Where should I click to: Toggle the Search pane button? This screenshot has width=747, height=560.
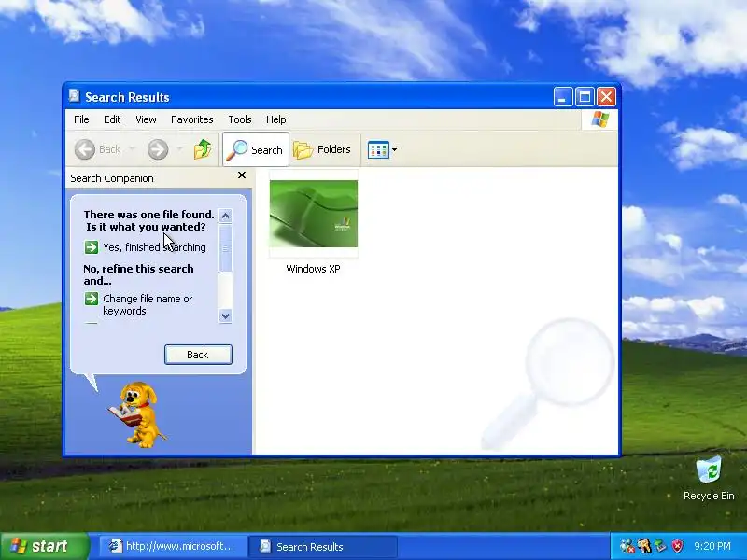256,149
